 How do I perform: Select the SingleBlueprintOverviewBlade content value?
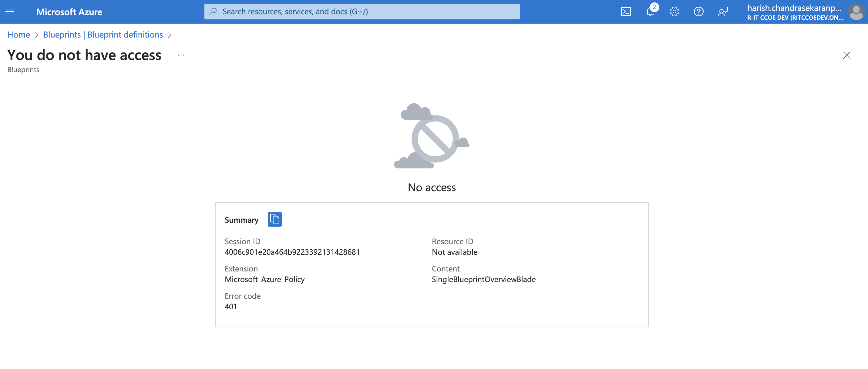point(483,279)
